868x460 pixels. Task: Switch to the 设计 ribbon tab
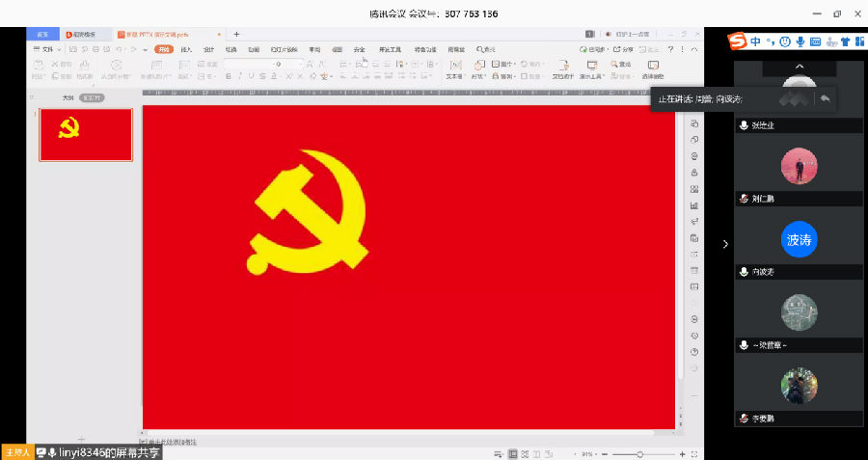208,50
